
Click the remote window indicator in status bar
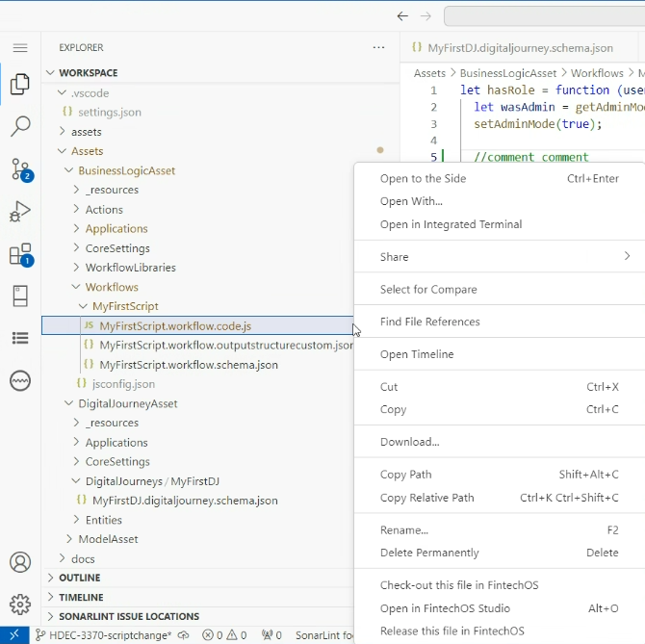click(14, 635)
